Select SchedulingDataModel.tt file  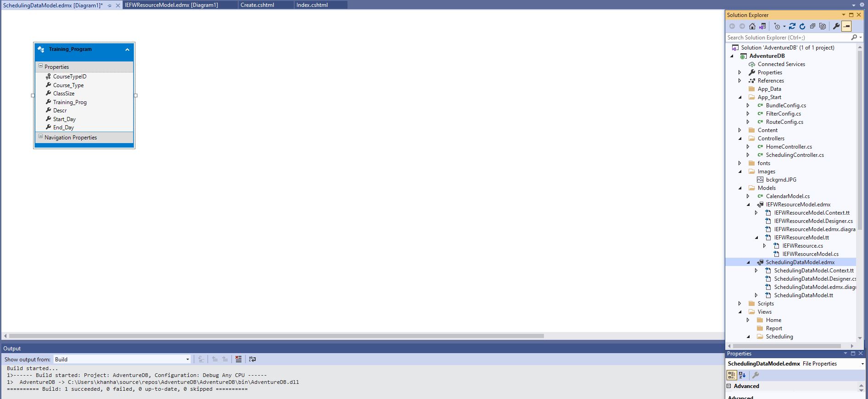[x=803, y=295]
